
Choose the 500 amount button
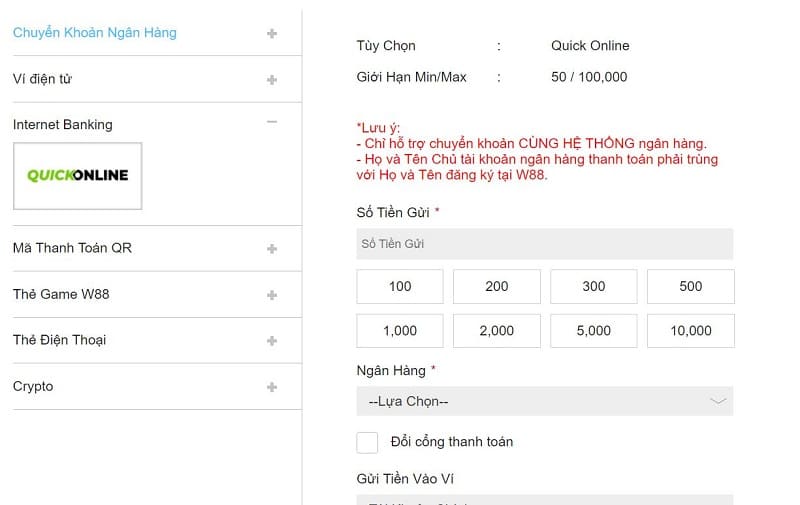691,286
